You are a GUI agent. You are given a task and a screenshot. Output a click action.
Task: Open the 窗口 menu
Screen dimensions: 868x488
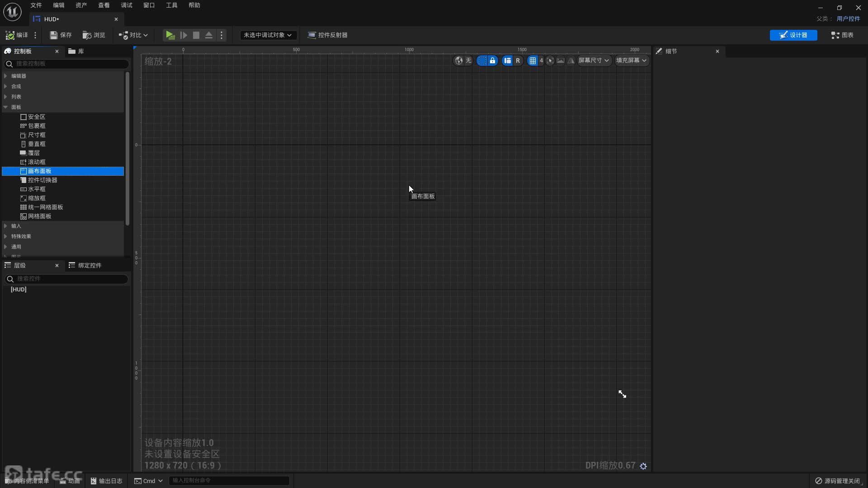(x=149, y=5)
